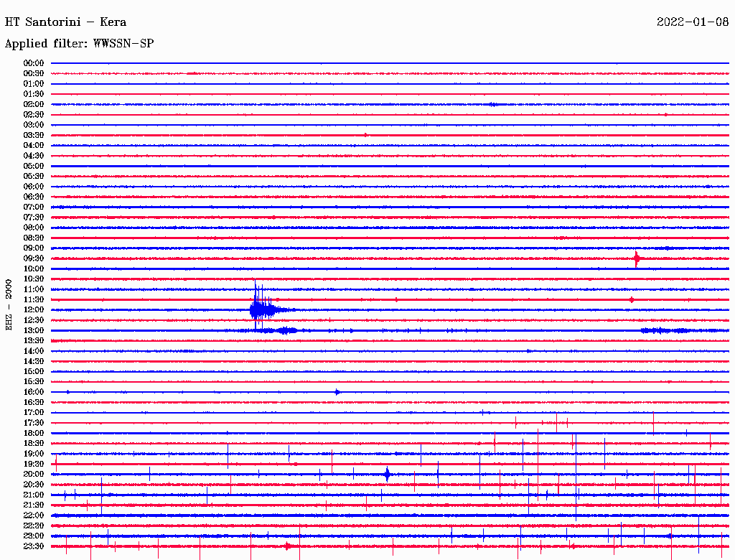This screenshot has width=735, height=560.
Task: Select the 10:00 time label
Action: point(34,269)
